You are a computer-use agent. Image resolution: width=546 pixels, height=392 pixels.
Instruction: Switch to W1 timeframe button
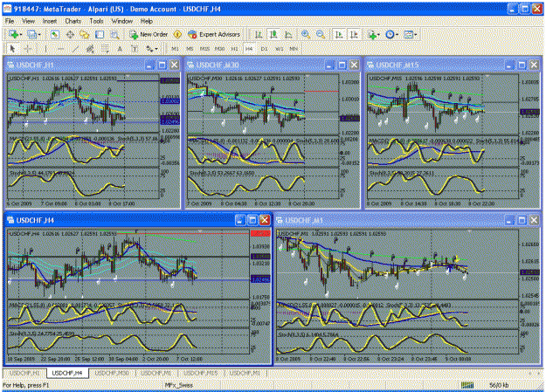(280, 49)
